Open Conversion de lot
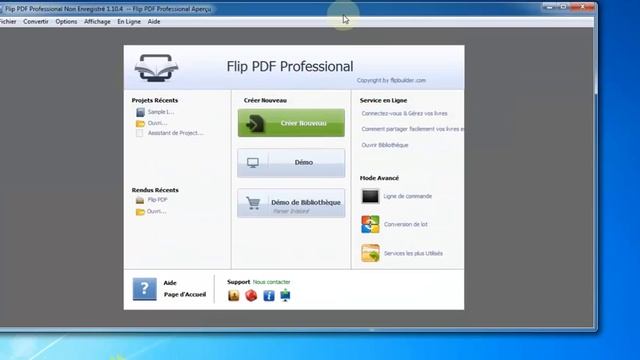640x360 pixels. 406,224
